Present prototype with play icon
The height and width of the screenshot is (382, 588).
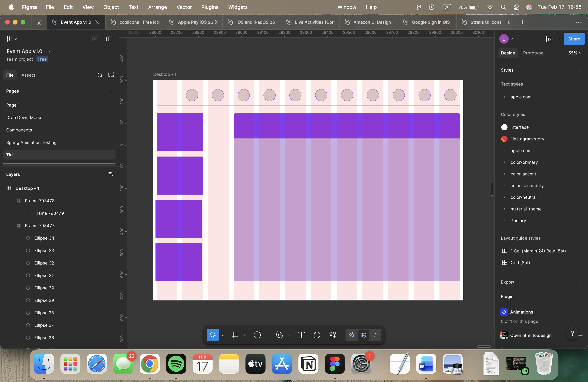click(549, 39)
